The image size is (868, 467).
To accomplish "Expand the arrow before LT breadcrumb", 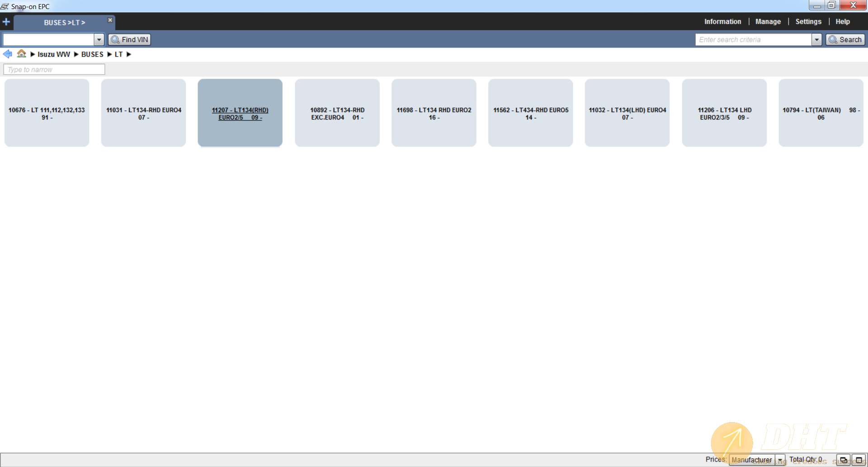I will click(109, 54).
